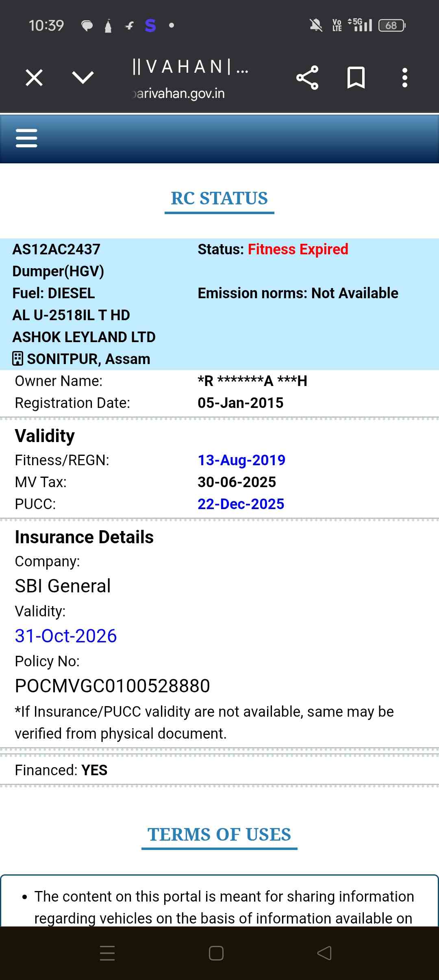Screen dimensions: 439x980
Task: Open the three-dot overflow menu
Action: click(404, 78)
